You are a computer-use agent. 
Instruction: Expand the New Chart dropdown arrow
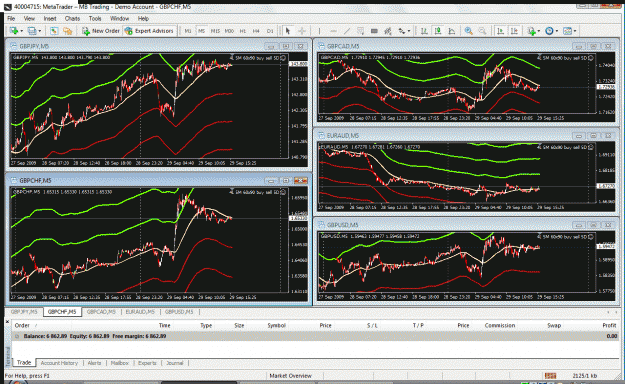tap(21, 31)
